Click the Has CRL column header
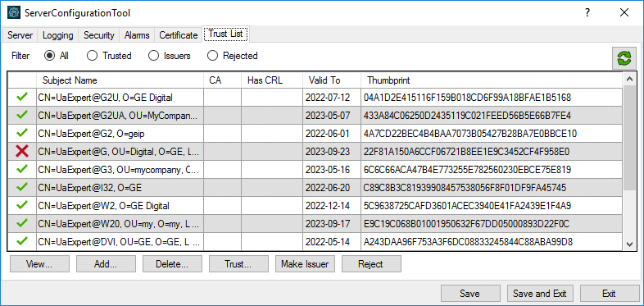The image size is (644, 306). coord(272,80)
